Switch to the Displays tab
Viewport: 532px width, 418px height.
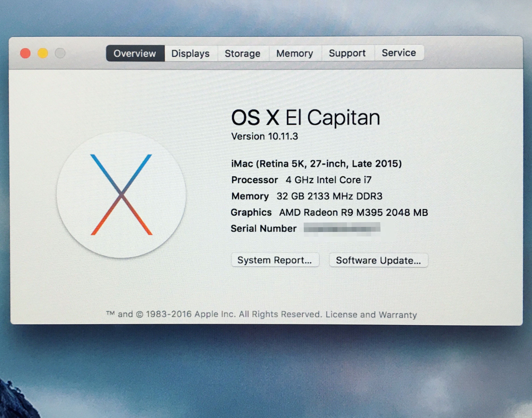190,53
